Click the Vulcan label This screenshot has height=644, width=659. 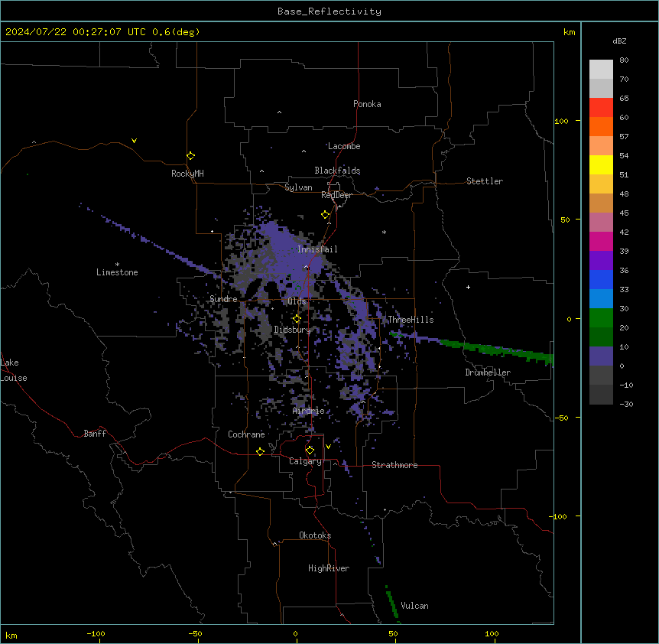(415, 606)
